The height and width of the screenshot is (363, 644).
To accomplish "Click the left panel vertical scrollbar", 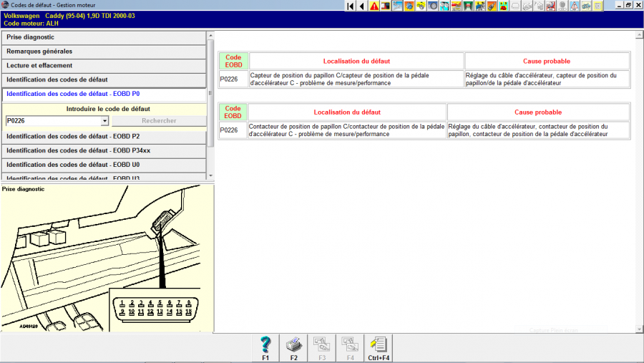I will pos(210,107).
